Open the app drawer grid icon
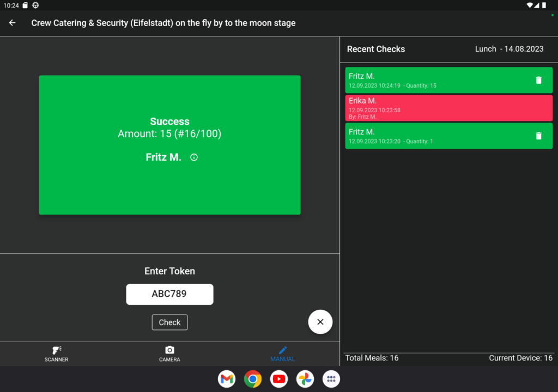Viewport: 558px width, 392px height. point(331,379)
